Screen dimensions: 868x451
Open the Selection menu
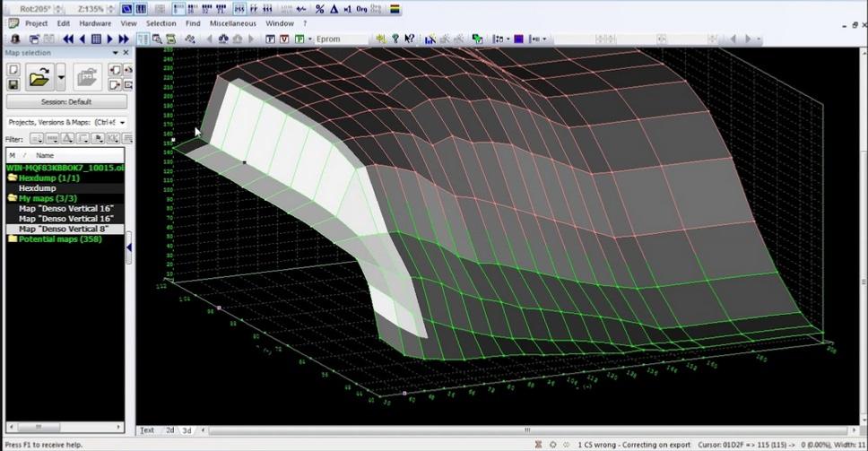(161, 23)
